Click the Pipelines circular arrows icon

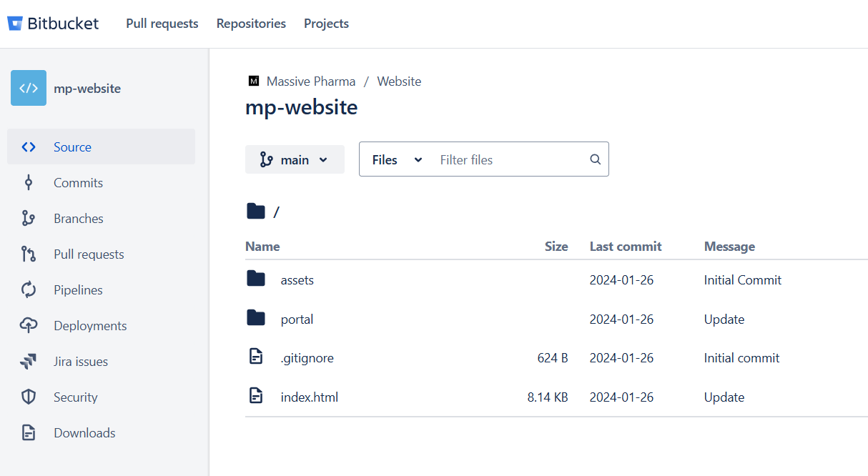coord(29,290)
